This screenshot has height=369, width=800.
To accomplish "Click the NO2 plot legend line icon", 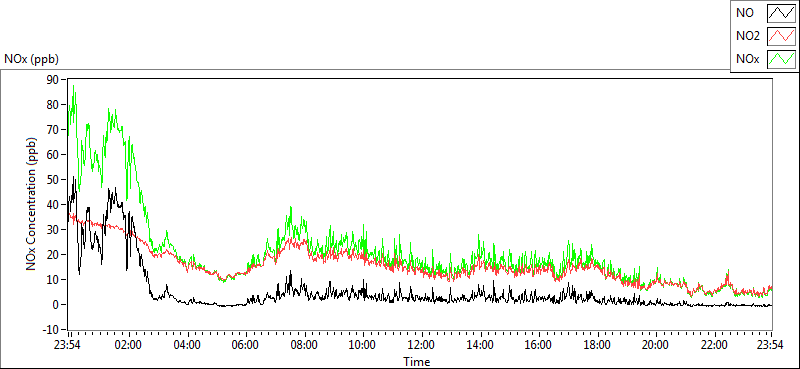I will tap(781, 37).
